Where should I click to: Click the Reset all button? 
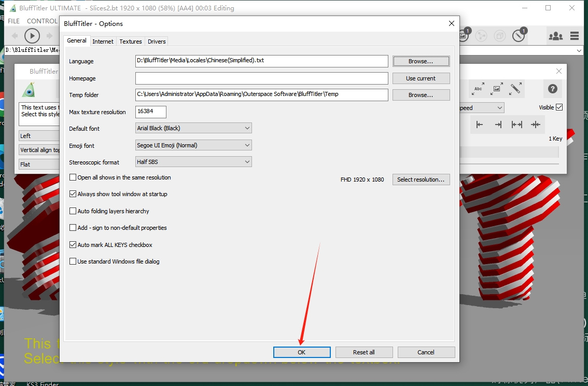point(364,352)
